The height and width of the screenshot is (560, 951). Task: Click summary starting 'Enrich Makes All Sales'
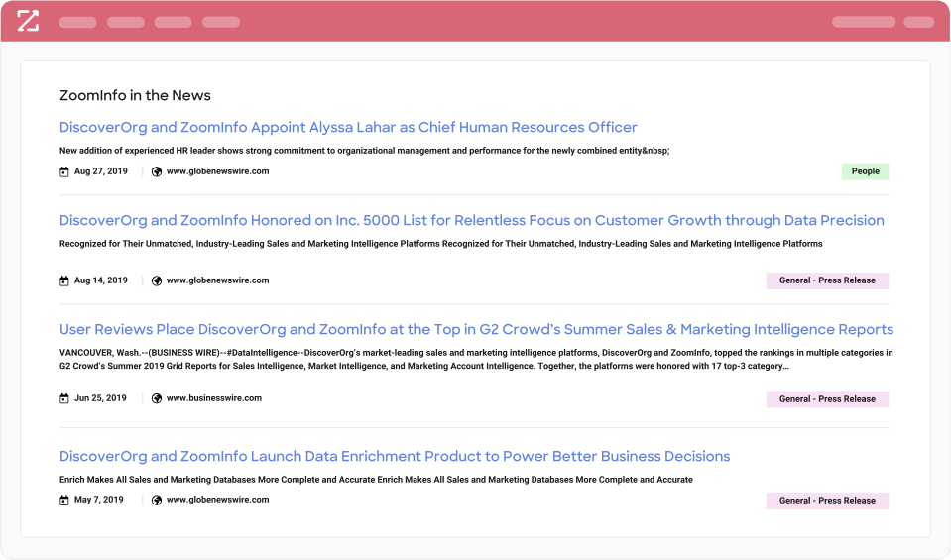376,480
